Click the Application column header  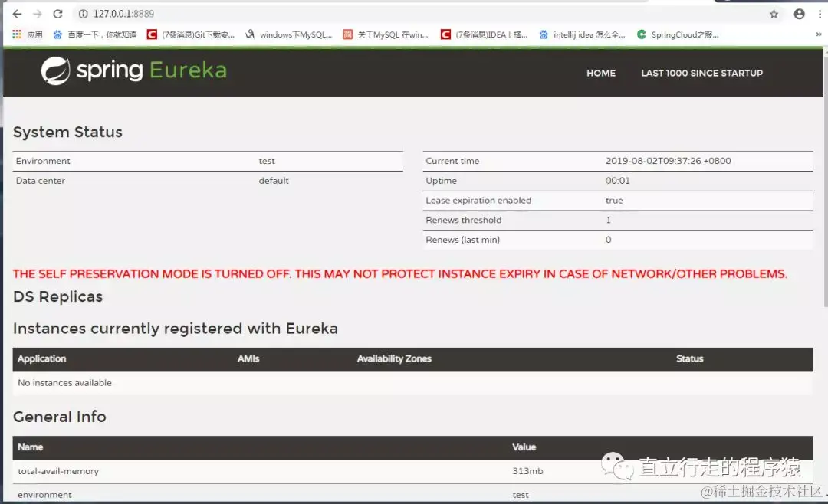point(41,359)
